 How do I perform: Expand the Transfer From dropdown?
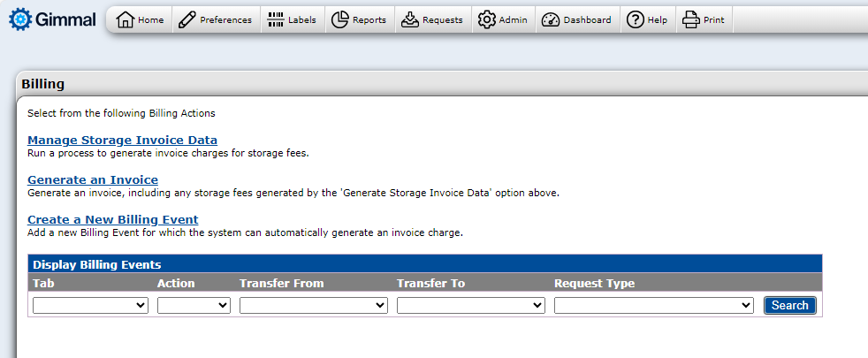click(x=314, y=305)
